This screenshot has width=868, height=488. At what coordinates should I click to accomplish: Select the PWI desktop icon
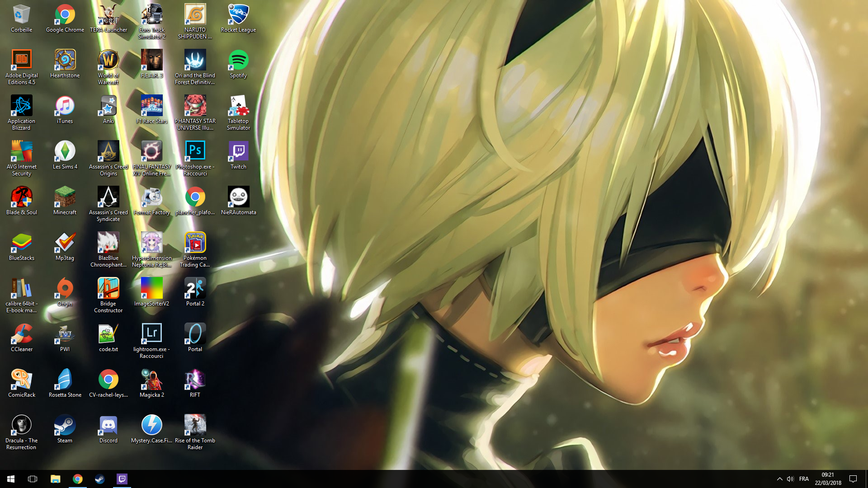65,338
